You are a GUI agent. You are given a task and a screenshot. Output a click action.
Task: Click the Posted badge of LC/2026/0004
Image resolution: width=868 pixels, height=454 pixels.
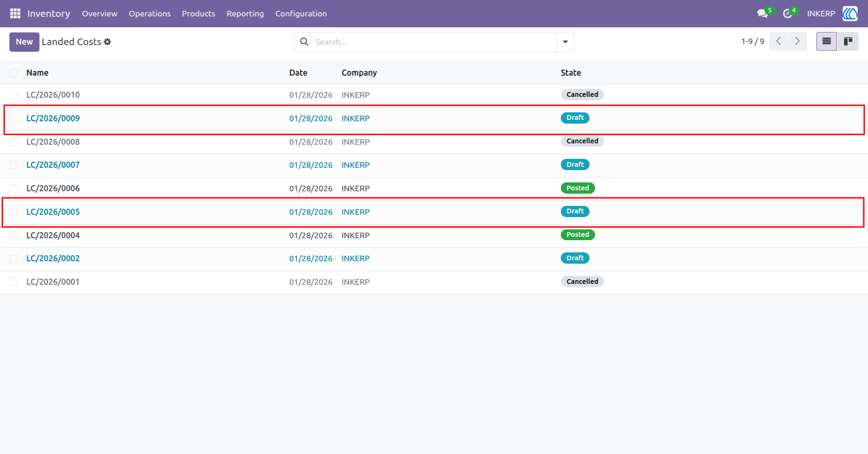[x=578, y=235]
